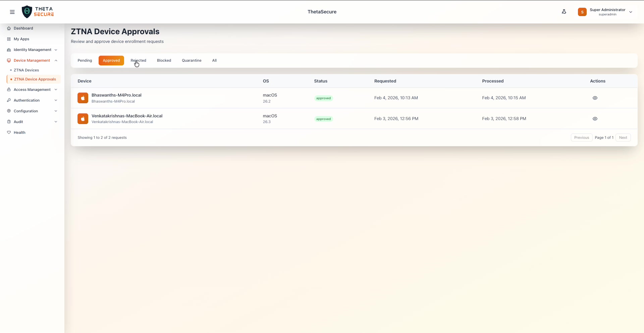Open the lab flask icon in the header
This screenshot has height=333, width=644.
click(564, 11)
